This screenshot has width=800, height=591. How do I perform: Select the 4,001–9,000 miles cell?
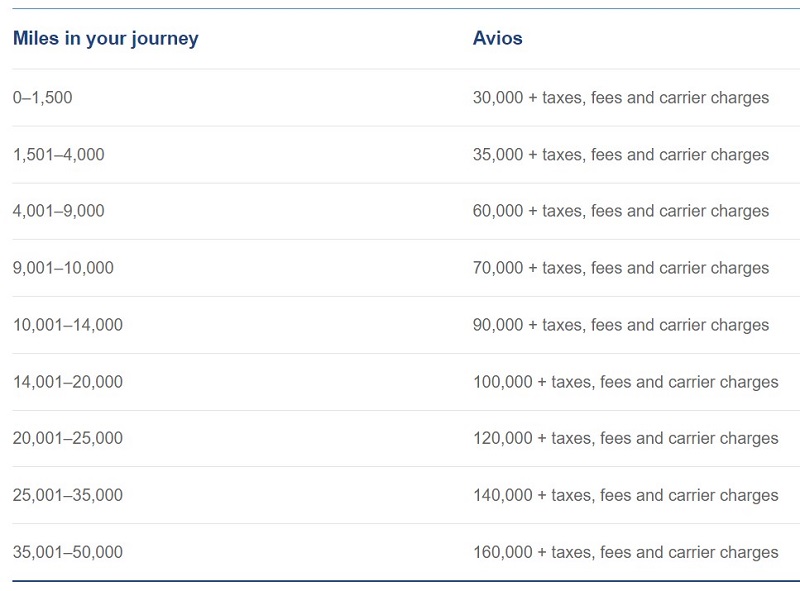pos(59,211)
